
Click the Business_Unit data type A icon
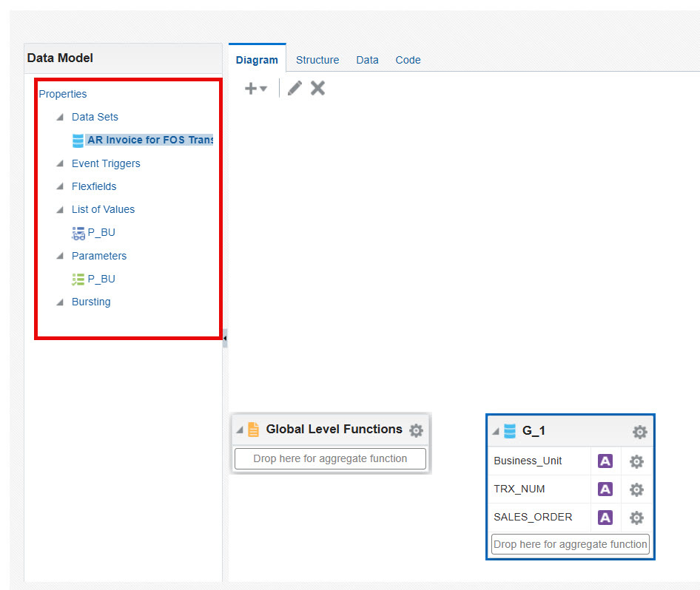[x=605, y=461]
